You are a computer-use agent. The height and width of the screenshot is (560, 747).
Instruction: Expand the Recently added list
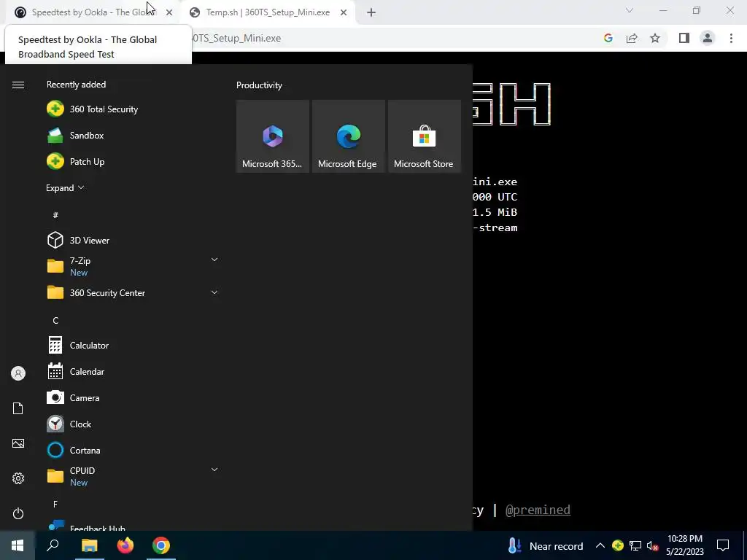(x=65, y=187)
